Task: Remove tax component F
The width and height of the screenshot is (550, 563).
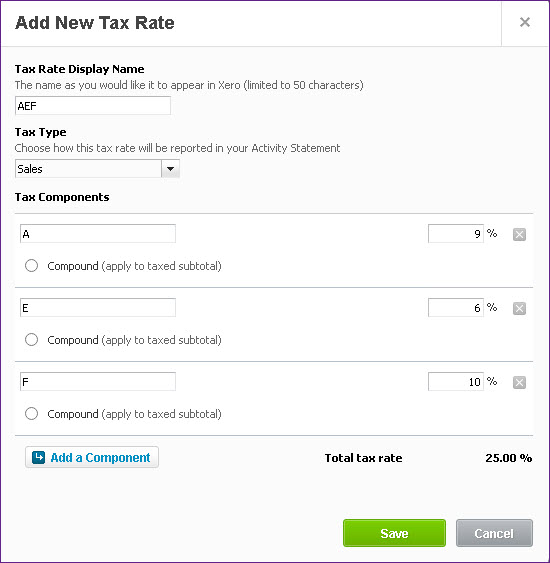Action: pos(519,382)
